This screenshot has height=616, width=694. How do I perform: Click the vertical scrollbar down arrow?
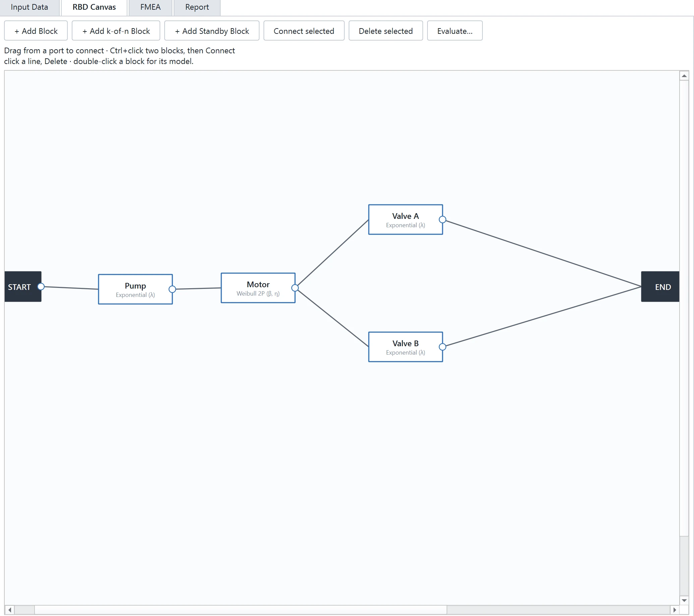coord(684,600)
